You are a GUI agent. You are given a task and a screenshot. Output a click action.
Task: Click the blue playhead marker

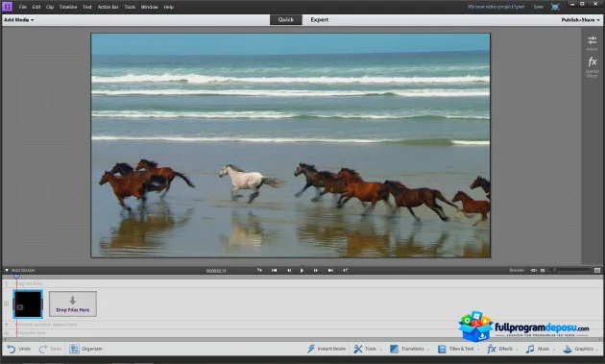[16, 277]
